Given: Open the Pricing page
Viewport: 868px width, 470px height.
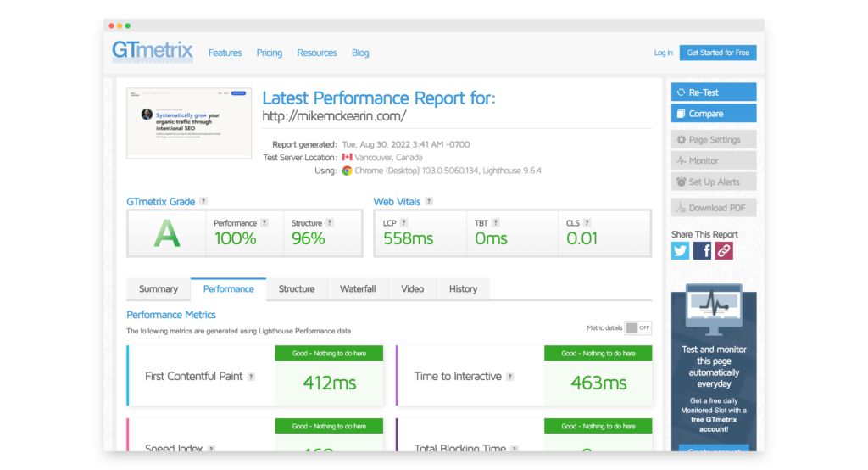Looking at the screenshot, I should coord(269,53).
